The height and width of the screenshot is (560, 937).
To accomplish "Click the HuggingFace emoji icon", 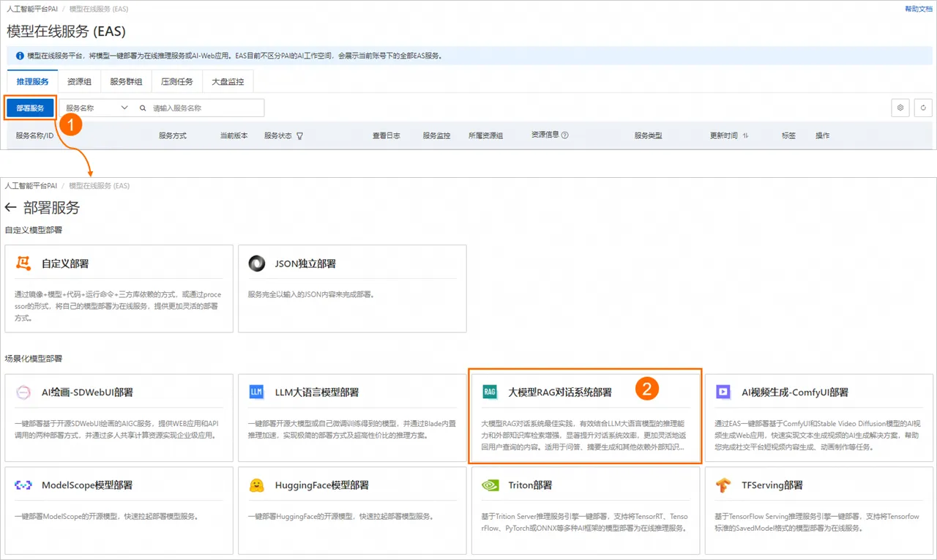I will pyautogui.click(x=257, y=485).
